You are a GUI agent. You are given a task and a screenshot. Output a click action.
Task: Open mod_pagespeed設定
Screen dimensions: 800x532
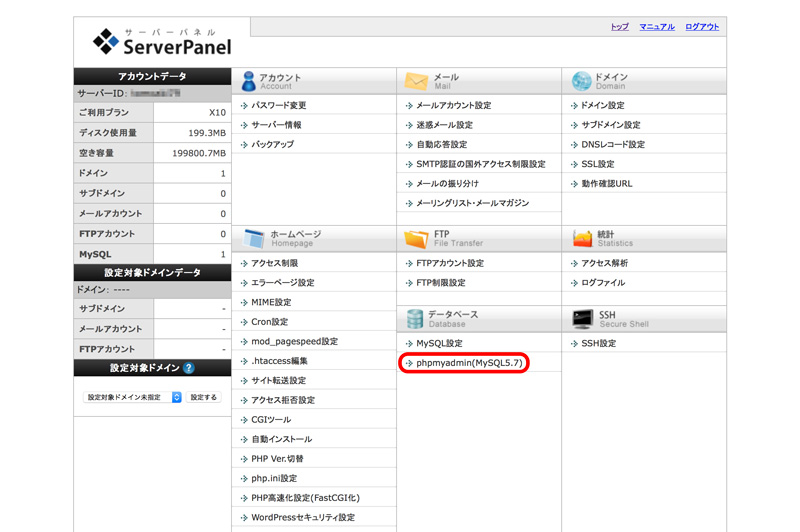tap(294, 341)
